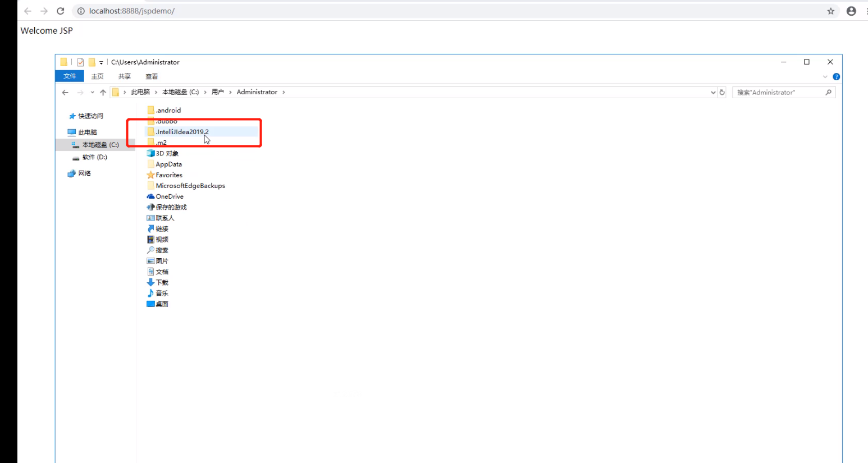The image size is (868, 463).
Task: Click the 视频 film icon
Action: point(150,239)
